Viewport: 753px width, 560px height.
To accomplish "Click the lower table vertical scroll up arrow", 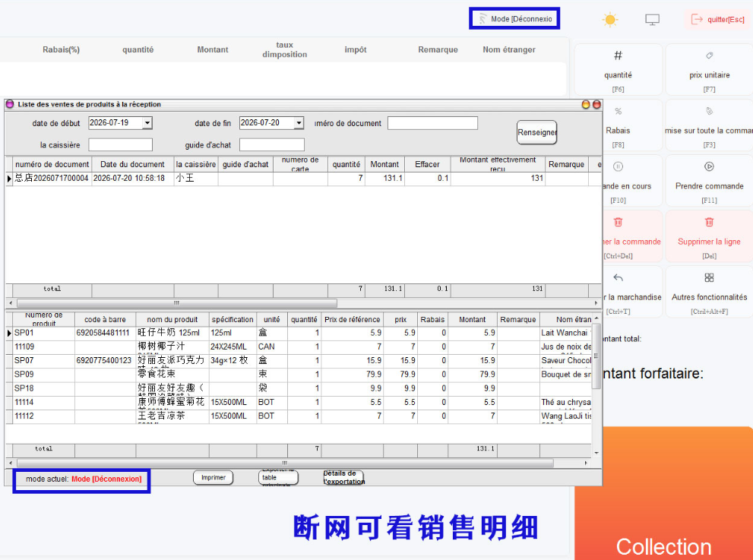I will 596,318.
